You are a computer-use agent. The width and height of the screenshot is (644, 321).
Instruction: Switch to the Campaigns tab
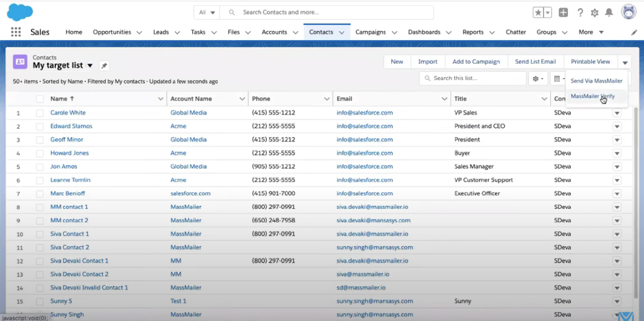pos(370,32)
